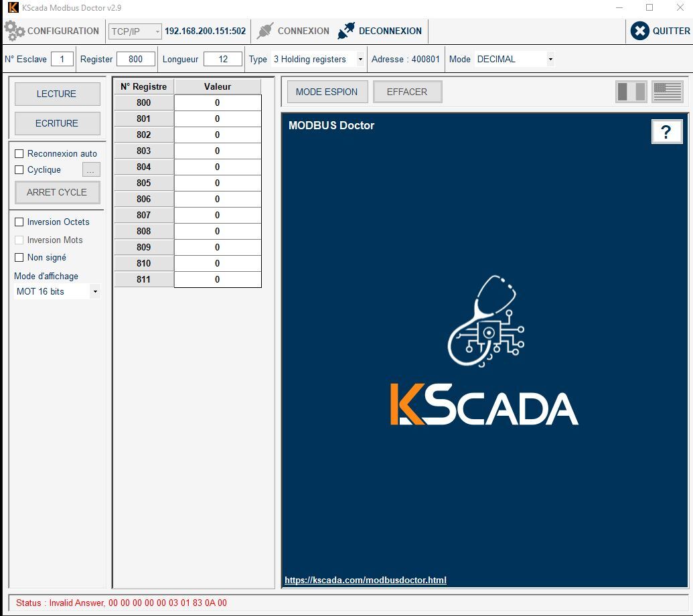Select value cell of register 803

(x=218, y=151)
